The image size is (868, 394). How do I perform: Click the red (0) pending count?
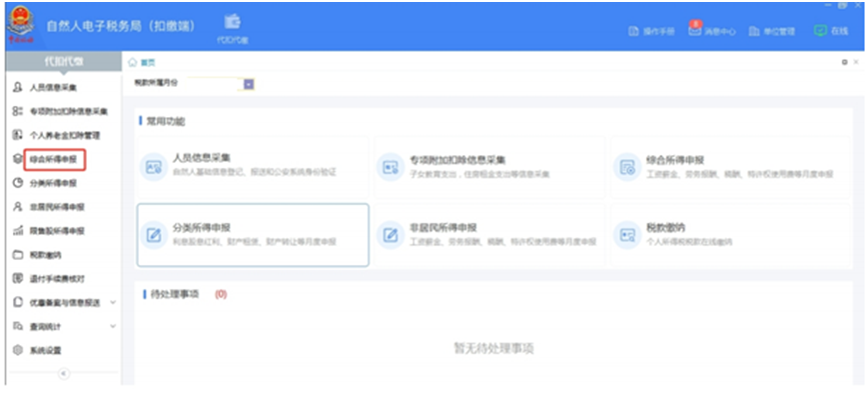point(221,294)
